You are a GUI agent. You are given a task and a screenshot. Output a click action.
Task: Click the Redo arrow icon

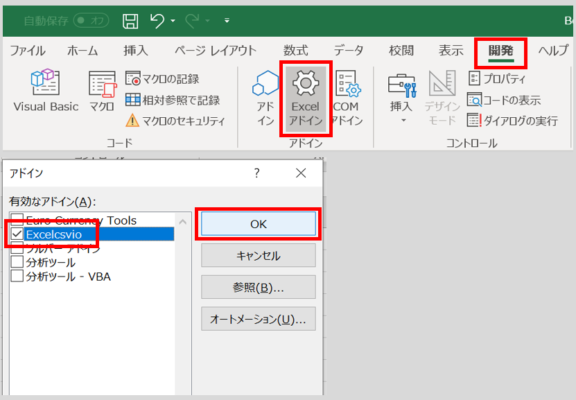[x=192, y=21]
